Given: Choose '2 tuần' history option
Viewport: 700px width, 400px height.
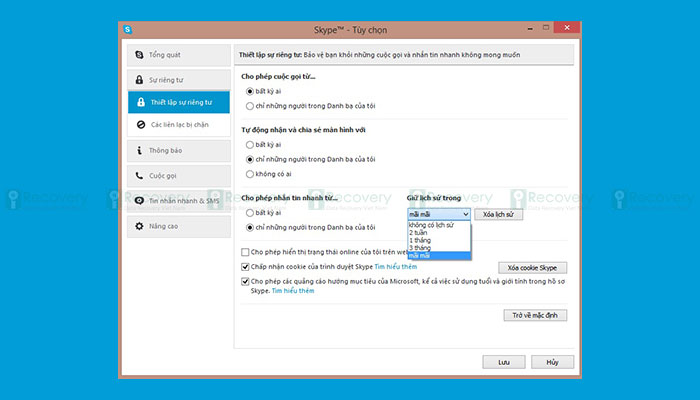Looking at the screenshot, I should (439, 233).
